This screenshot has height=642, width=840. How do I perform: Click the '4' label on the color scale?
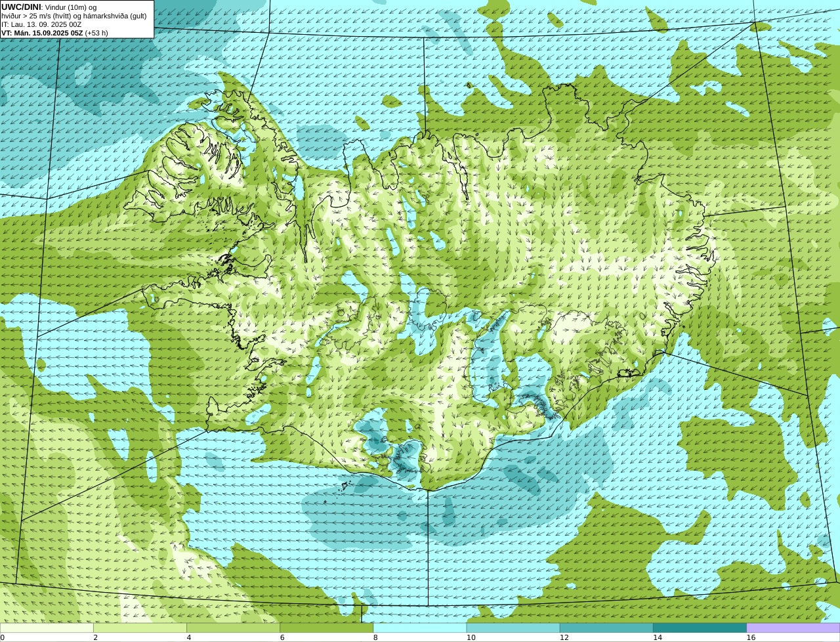(x=189, y=637)
